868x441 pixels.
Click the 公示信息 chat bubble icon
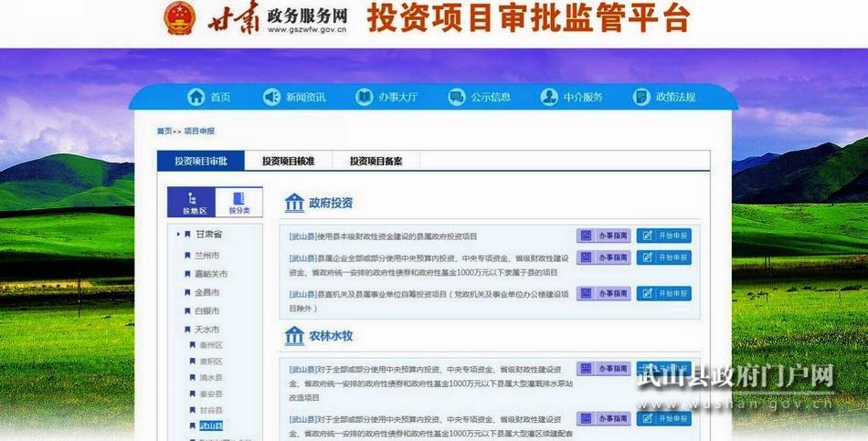click(x=457, y=98)
